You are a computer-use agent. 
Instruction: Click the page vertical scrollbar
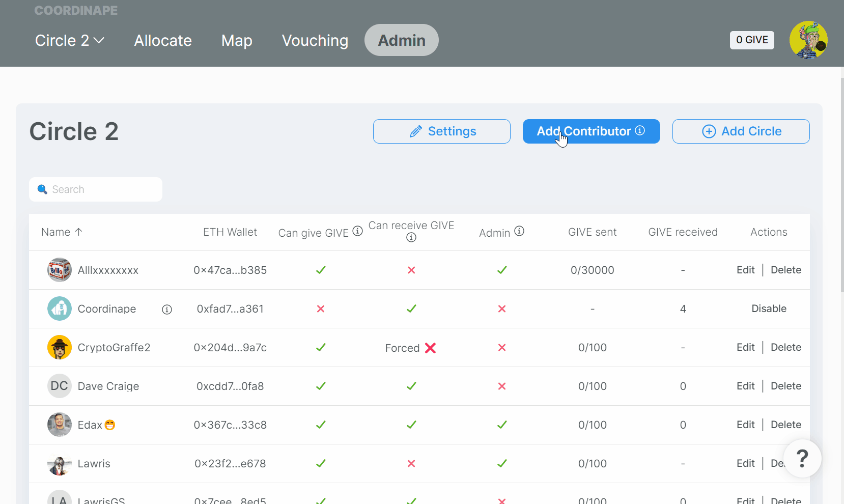pyautogui.click(x=842, y=185)
